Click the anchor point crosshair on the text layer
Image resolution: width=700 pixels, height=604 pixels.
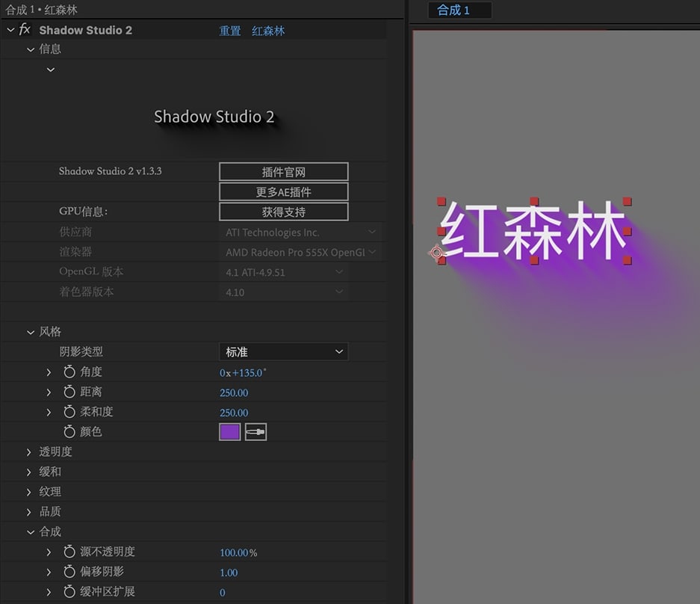pos(436,253)
